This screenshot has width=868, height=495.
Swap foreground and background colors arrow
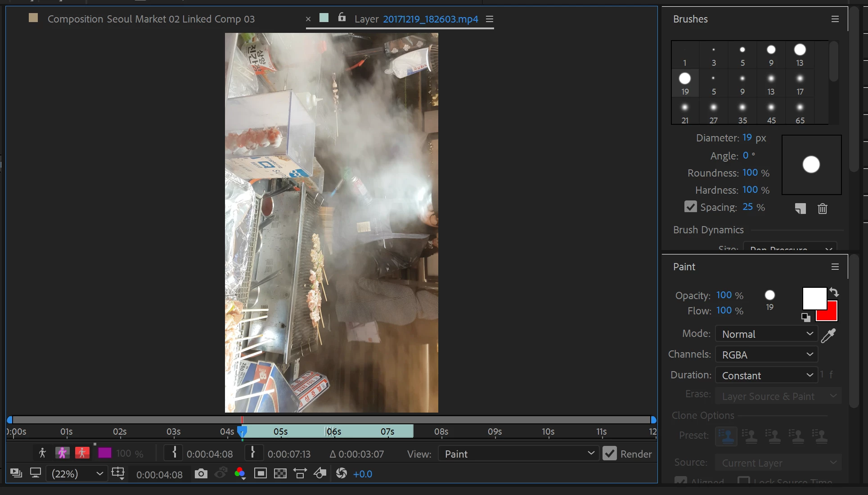(x=834, y=292)
